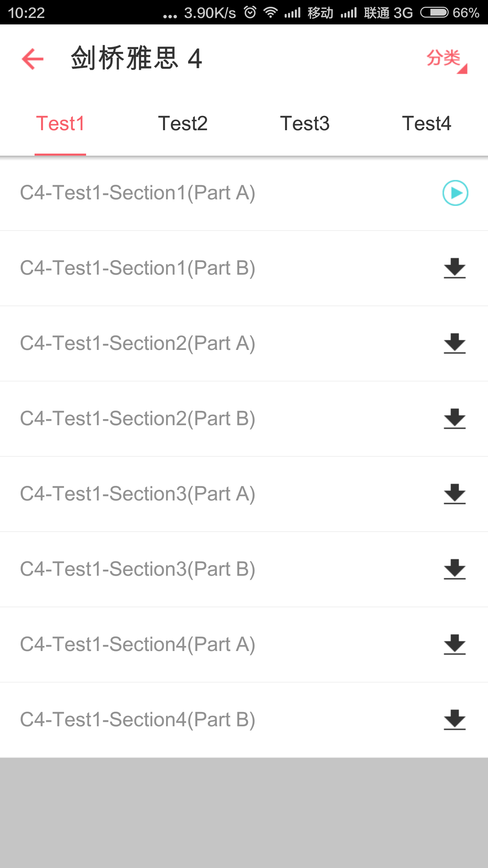Tap the red back arrow

click(33, 59)
